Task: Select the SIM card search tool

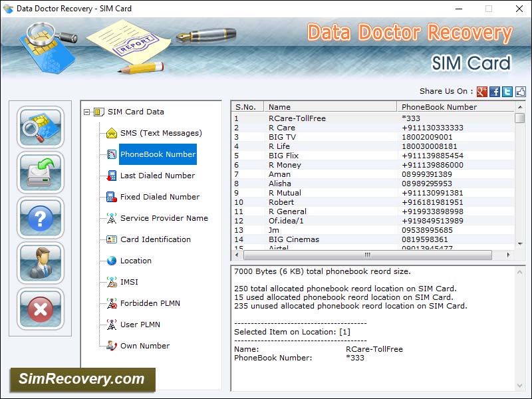Action: 40,126
